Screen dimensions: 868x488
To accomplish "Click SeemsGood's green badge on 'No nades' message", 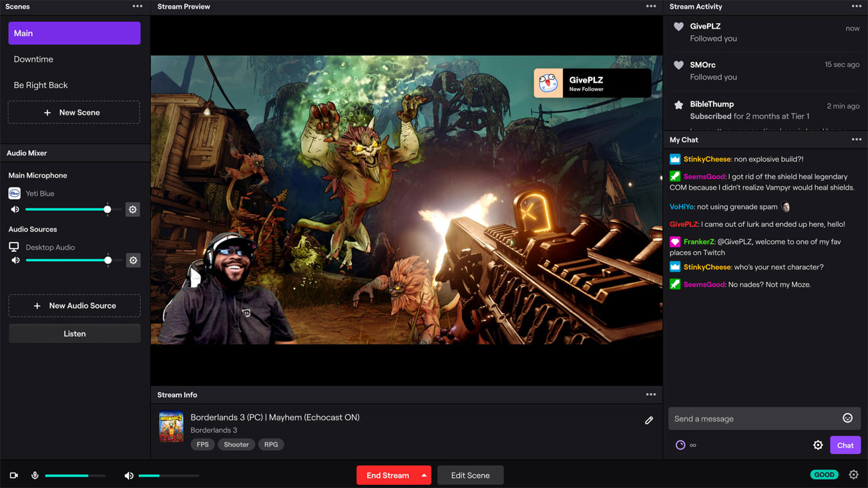I will click(x=675, y=284).
